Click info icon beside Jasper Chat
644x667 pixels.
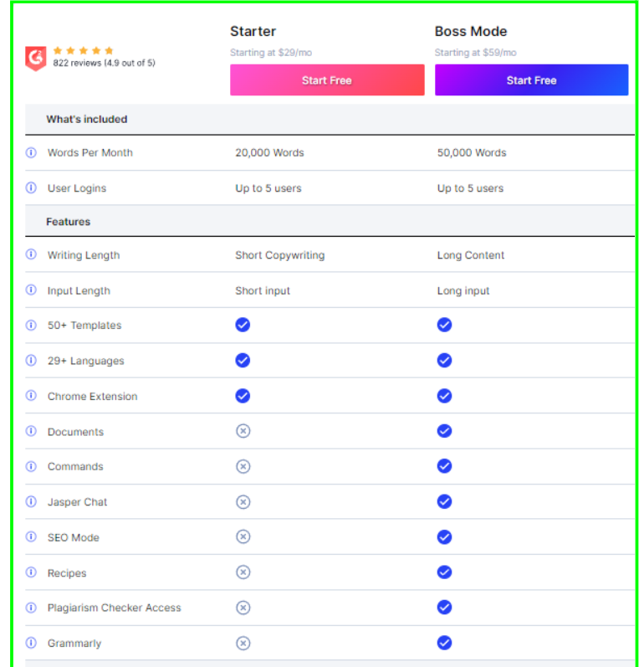31,501
